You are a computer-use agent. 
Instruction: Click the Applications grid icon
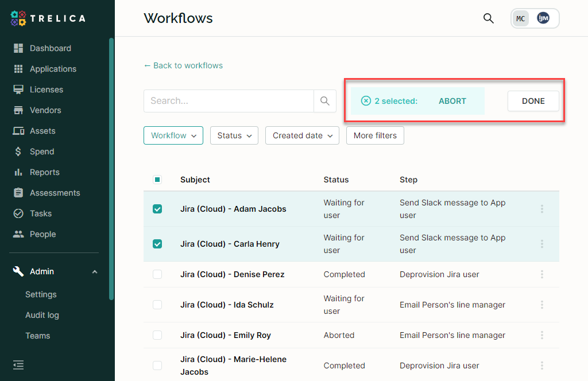[18, 69]
